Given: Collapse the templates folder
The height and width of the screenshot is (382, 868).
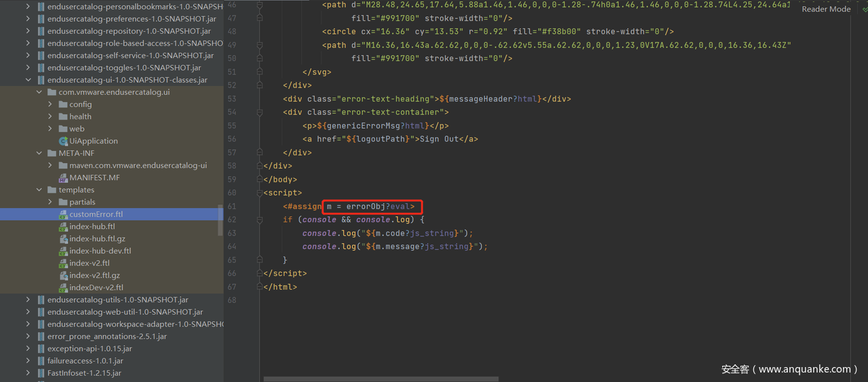Looking at the screenshot, I should 39,190.
